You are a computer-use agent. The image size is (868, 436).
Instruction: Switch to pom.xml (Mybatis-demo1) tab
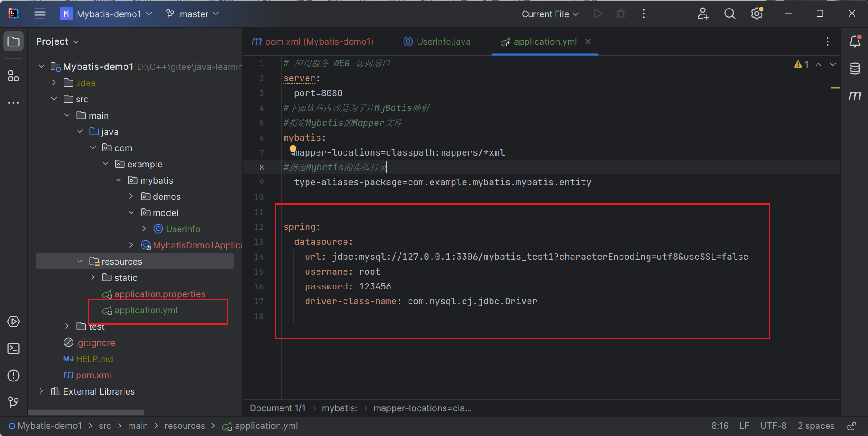(x=312, y=41)
